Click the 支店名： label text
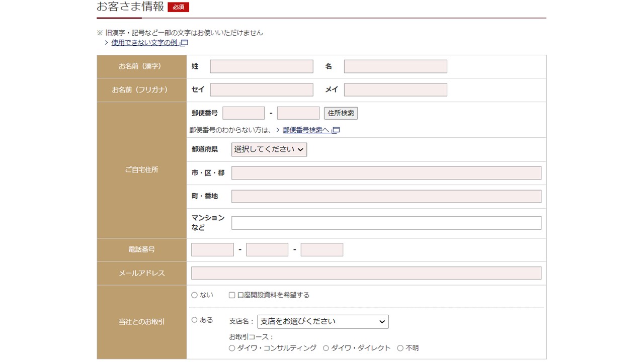This screenshot has height=362, width=644. pos(242,321)
